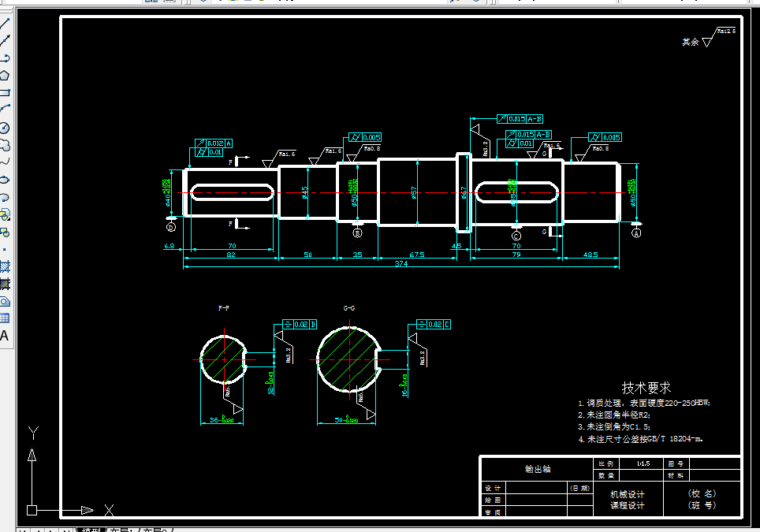Open the Table tool
This screenshot has height=532, width=760.
[5, 318]
